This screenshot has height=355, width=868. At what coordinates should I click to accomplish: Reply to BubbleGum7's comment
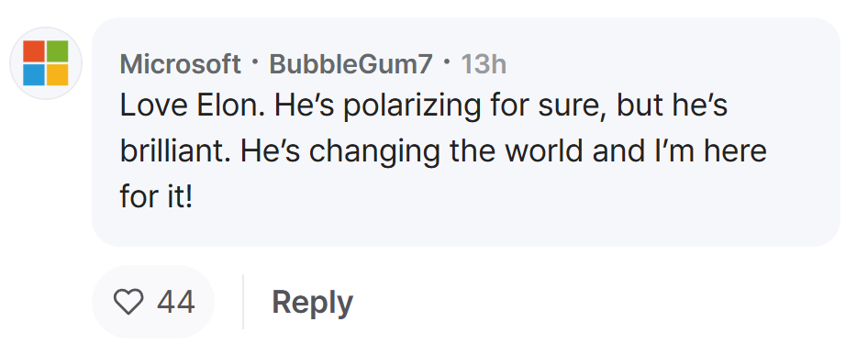pyautogui.click(x=312, y=303)
